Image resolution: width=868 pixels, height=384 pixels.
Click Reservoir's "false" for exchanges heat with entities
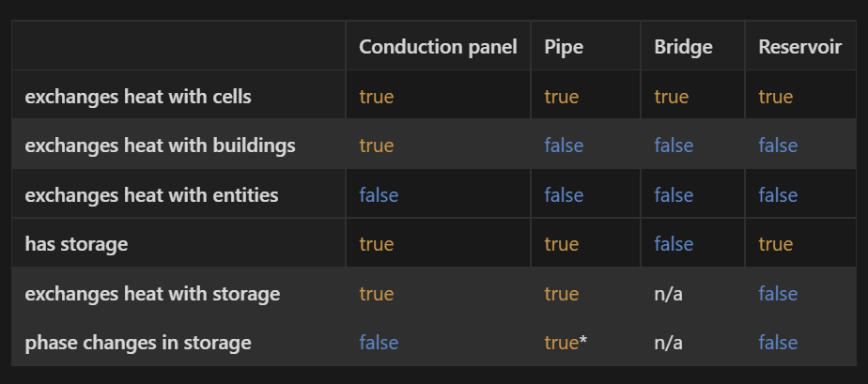778,195
